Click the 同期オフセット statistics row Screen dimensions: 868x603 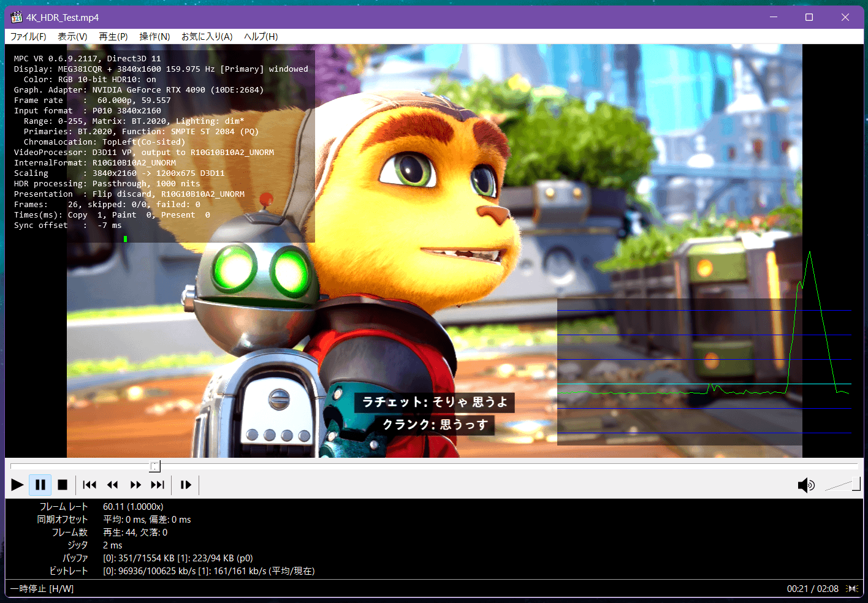coord(114,520)
